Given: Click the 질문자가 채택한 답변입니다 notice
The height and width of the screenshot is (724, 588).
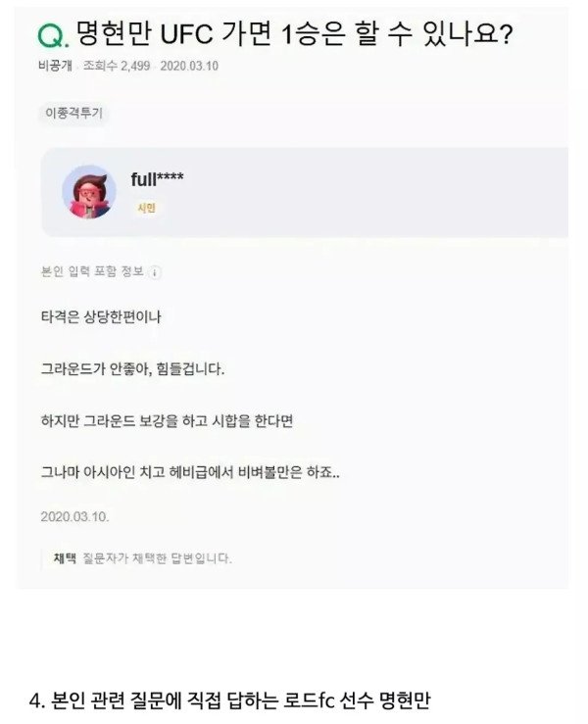Looking at the screenshot, I should [157, 558].
